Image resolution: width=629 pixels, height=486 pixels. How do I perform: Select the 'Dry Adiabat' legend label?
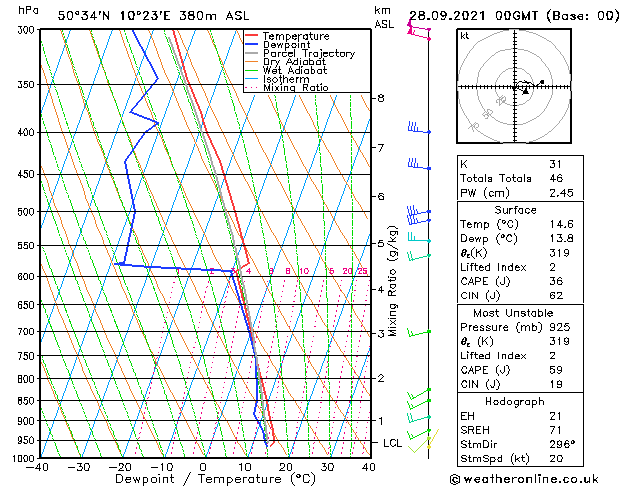[x=294, y=62]
